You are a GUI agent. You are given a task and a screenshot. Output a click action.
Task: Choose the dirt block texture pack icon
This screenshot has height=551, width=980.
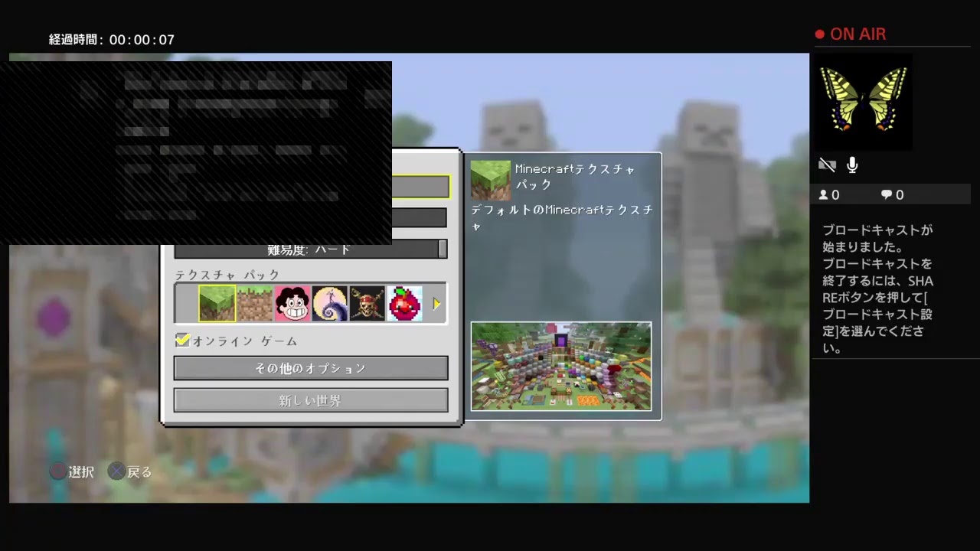point(255,304)
